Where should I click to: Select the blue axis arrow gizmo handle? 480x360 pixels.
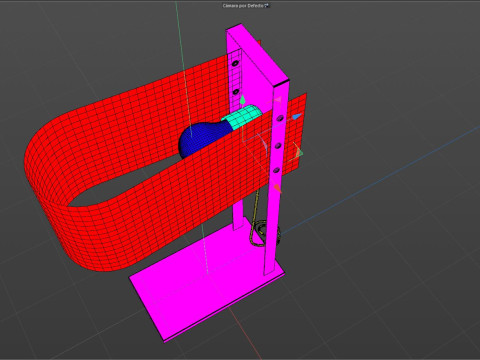(297, 116)
